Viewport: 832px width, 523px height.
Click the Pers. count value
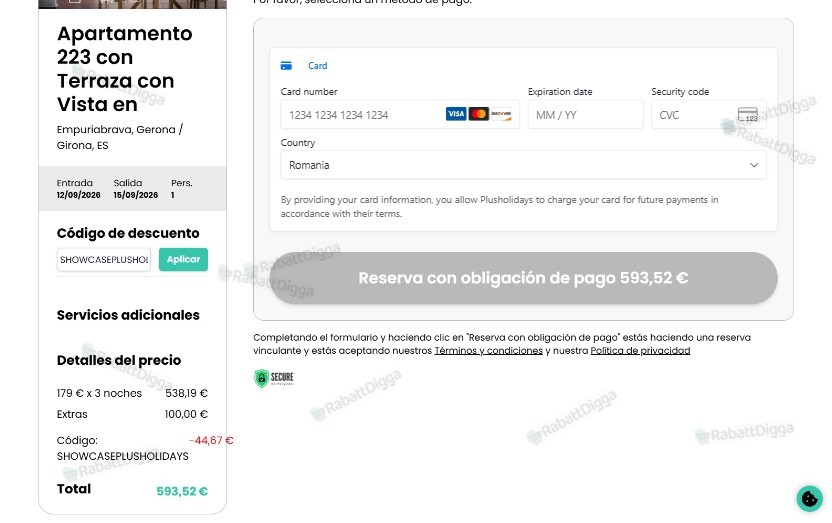[x=172, y=195]
